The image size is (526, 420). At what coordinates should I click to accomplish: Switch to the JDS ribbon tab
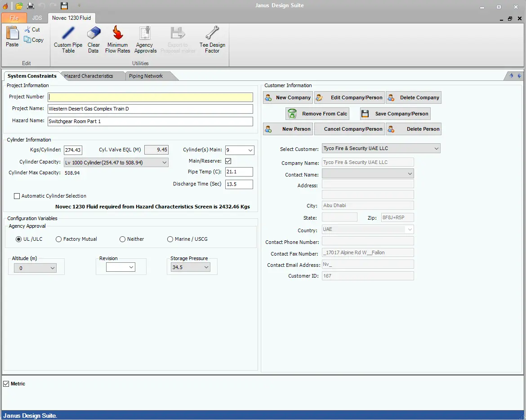(x=37, y=18)
